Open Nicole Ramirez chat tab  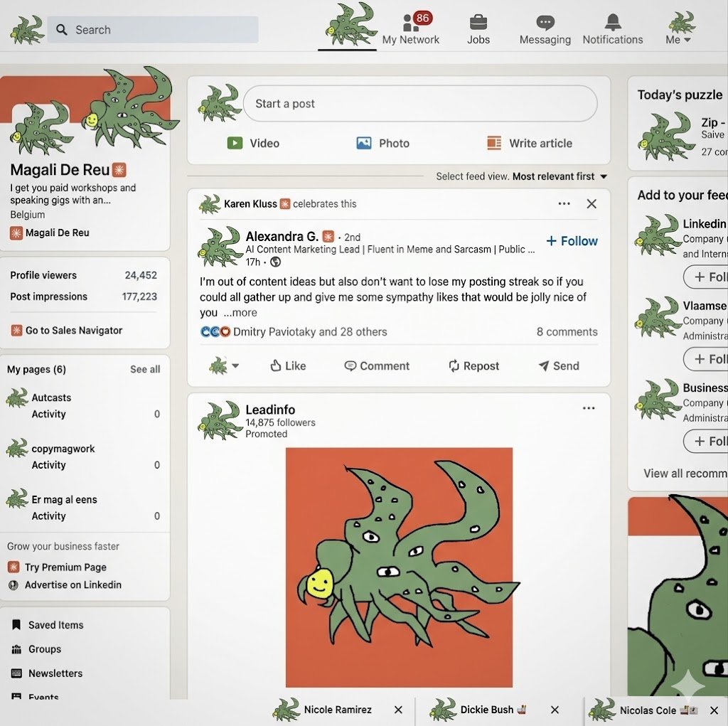click(x=338, y=710)
